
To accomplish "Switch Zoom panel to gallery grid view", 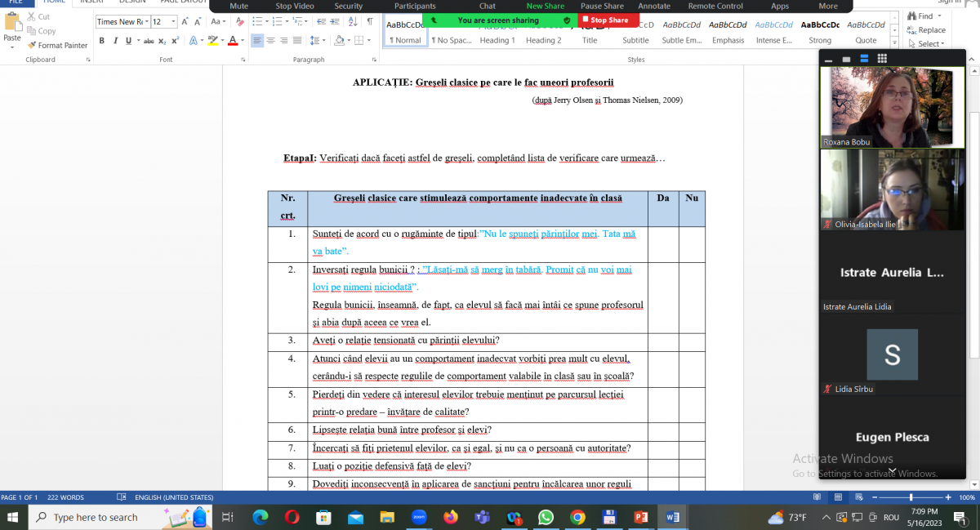I will 882,59.
